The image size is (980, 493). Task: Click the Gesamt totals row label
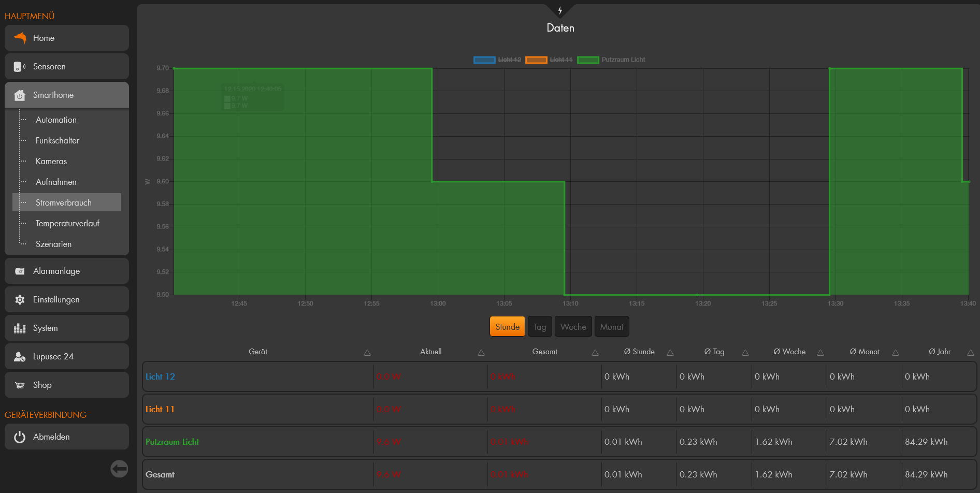click(x=160, y=474)
